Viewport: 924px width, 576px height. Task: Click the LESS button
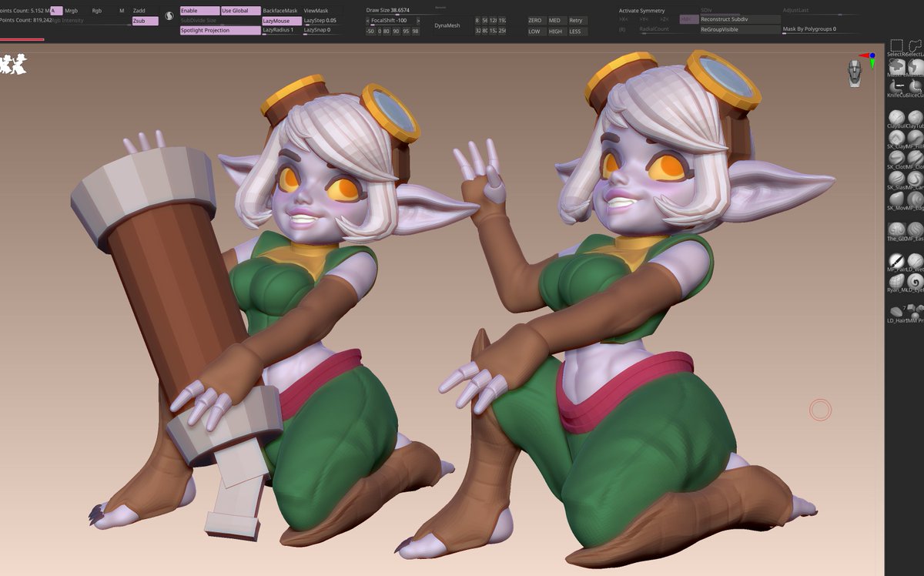[577, 32]
